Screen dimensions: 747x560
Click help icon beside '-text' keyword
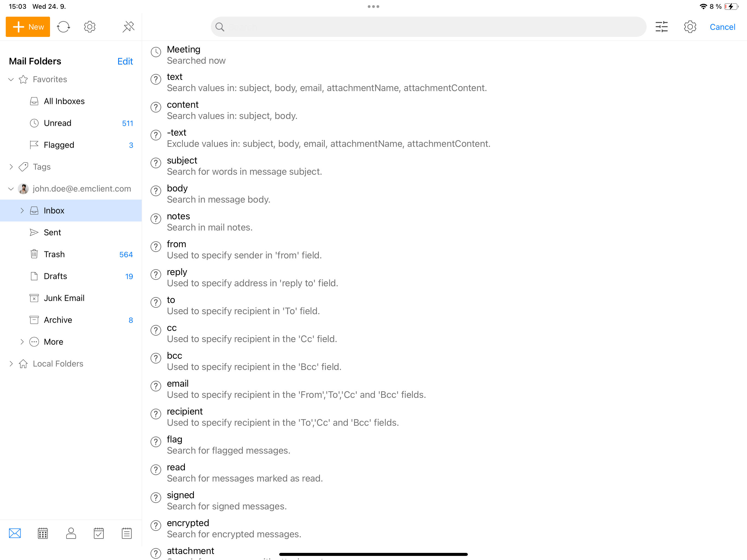tap(156, 135)
